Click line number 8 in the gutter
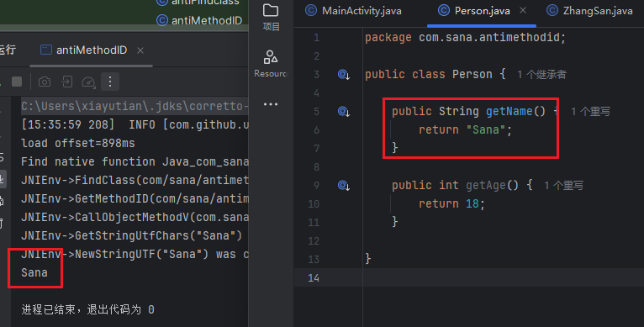 point(316,166)
